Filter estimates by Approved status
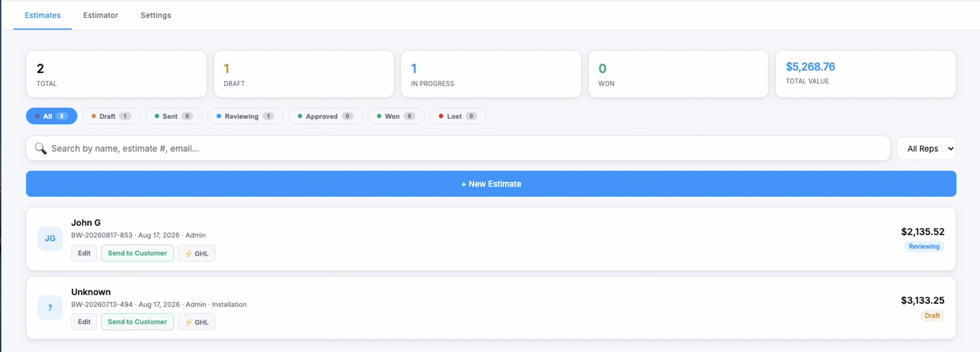980x352 pixels. pyautogui.click(x=325, y=116)
